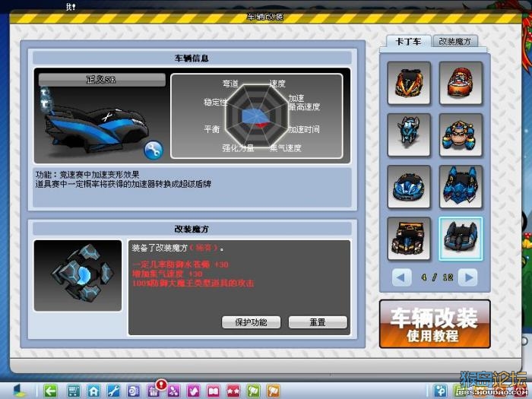
Task: Click the 平衡 label on stats radar
Action: (212, 129)
